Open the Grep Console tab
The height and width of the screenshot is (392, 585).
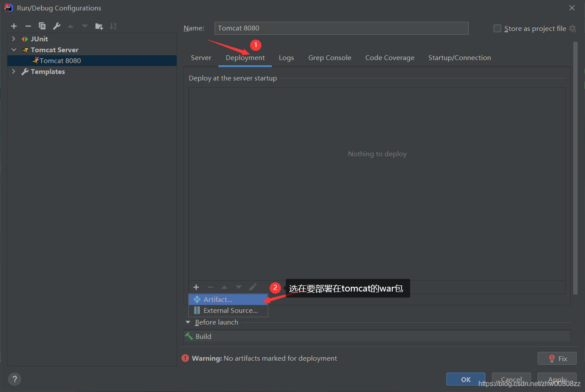pos(330,58)
